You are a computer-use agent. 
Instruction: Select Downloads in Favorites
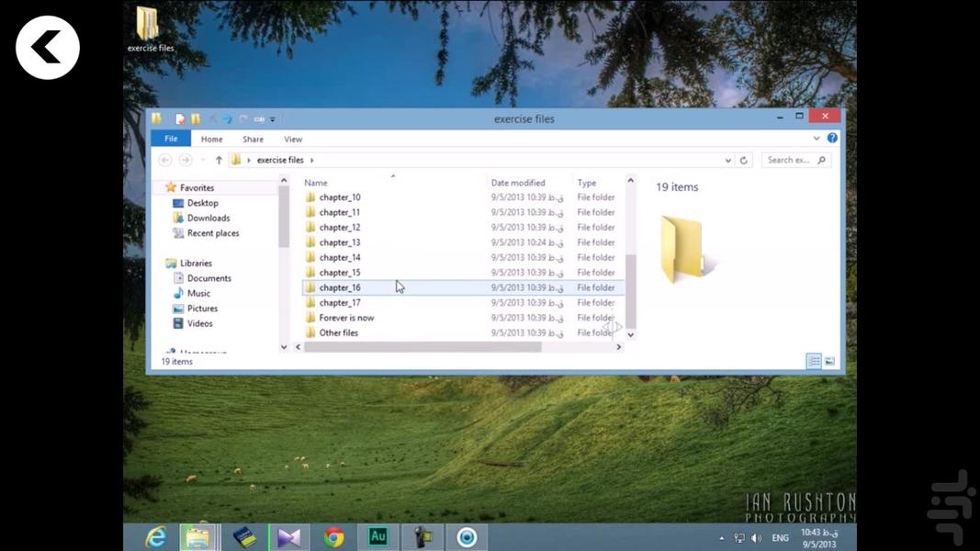click(208, 218)
